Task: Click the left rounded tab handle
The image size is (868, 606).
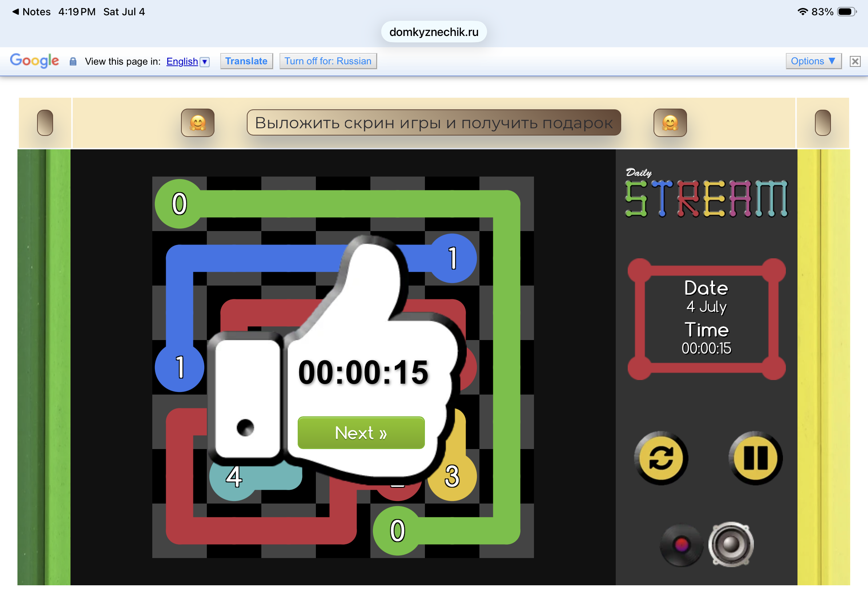Action: (x=45, y=123)
